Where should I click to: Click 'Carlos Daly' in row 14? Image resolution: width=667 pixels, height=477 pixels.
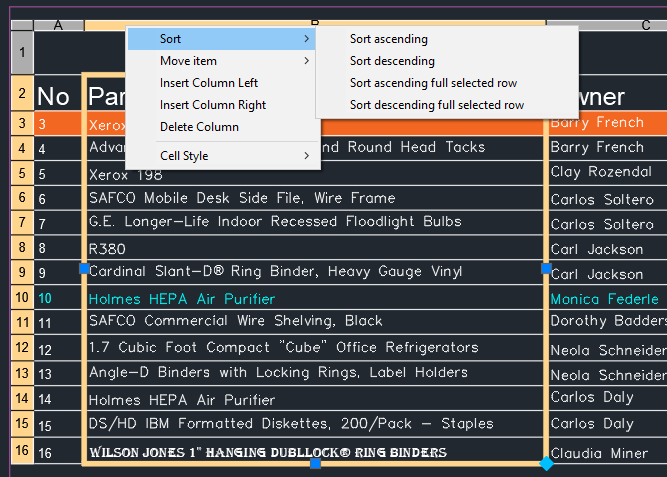[592, 397]
